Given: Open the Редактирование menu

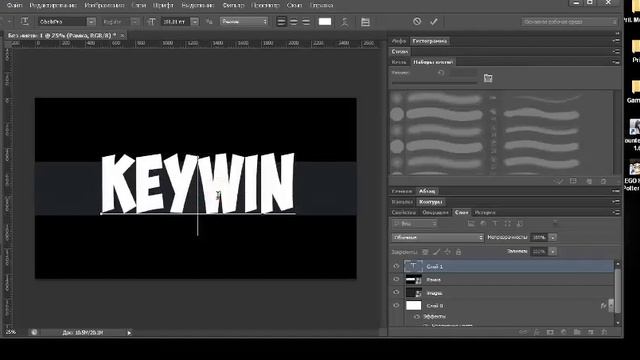Looking at the screenshot, I should click(x=53, y=5).
